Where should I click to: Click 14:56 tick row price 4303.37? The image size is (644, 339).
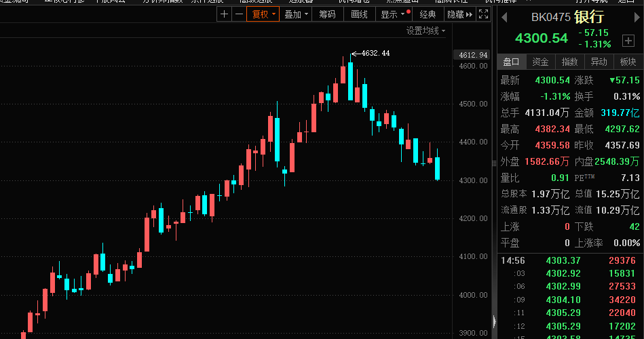563,260
